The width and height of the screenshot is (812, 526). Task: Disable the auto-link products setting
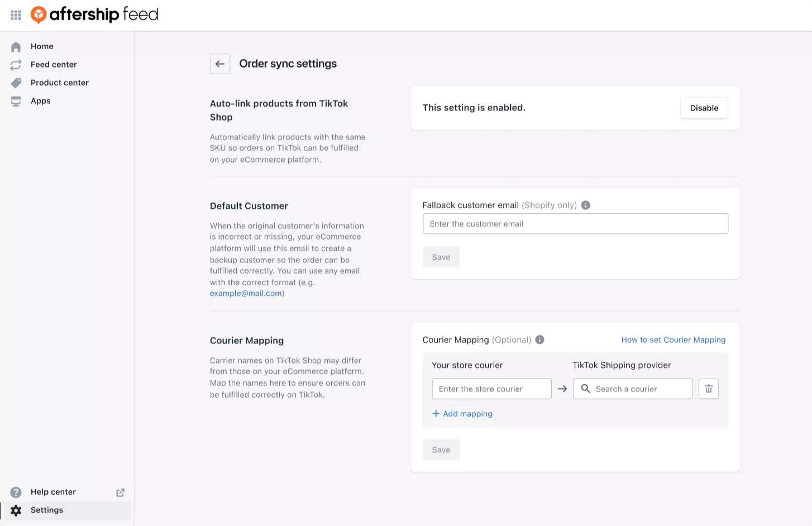[704, 108]
